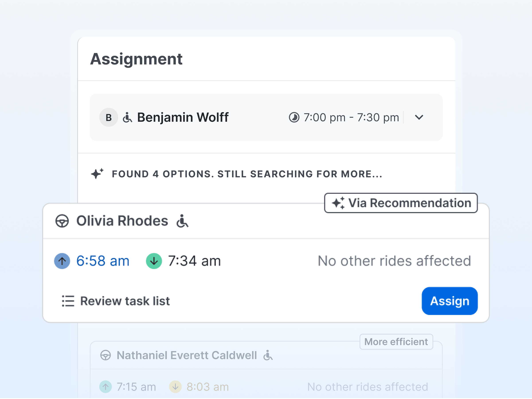Click the Found 4 options status text

(247, 174)
